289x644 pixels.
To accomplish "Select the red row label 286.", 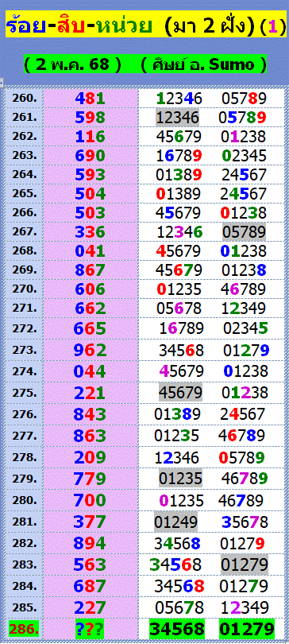I will [24, 629].
